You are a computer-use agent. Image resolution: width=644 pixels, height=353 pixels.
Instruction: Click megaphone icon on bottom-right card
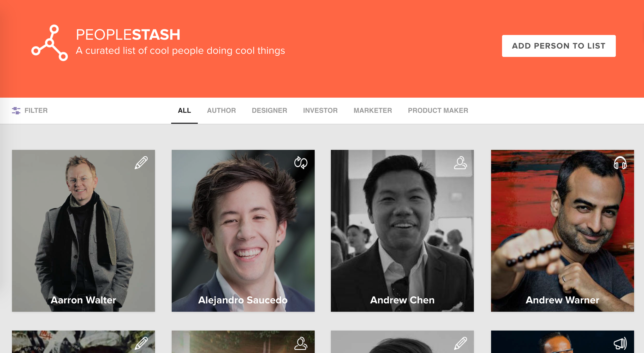point(620,343)
